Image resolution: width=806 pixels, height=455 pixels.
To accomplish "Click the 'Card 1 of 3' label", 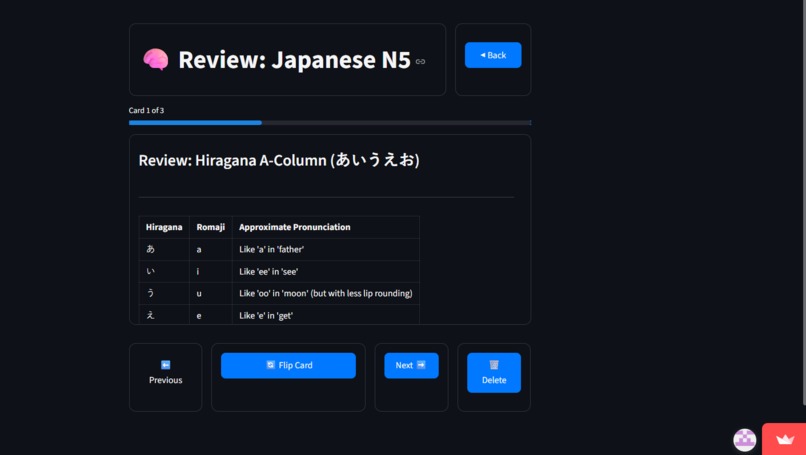I will tap(146, 111).
